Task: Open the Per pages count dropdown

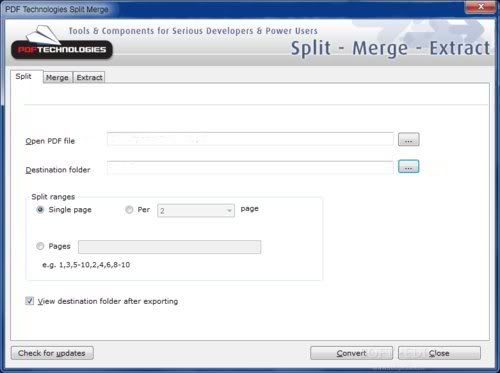Action: [x=196, y=211]
